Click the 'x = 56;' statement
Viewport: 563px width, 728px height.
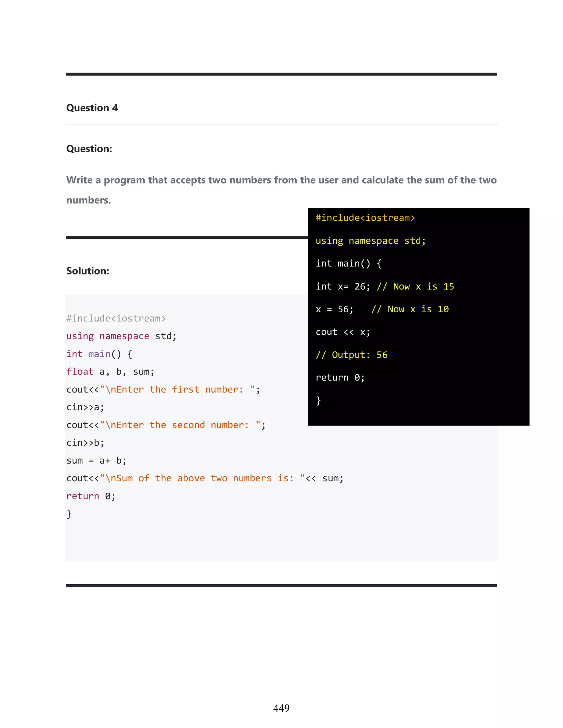pyautogui.click(x=335, y=309)
